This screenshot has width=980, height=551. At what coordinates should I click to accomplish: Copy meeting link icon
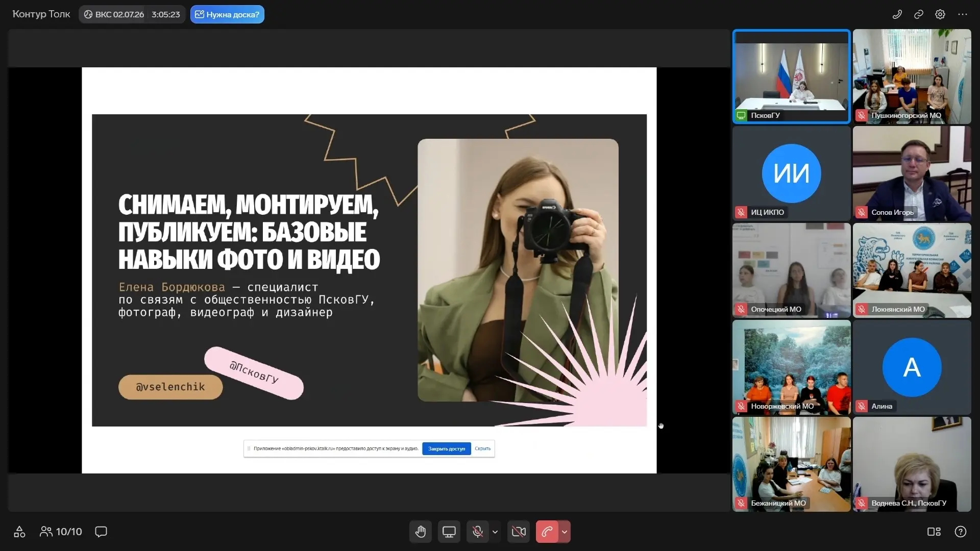click(x=919, y=14)
